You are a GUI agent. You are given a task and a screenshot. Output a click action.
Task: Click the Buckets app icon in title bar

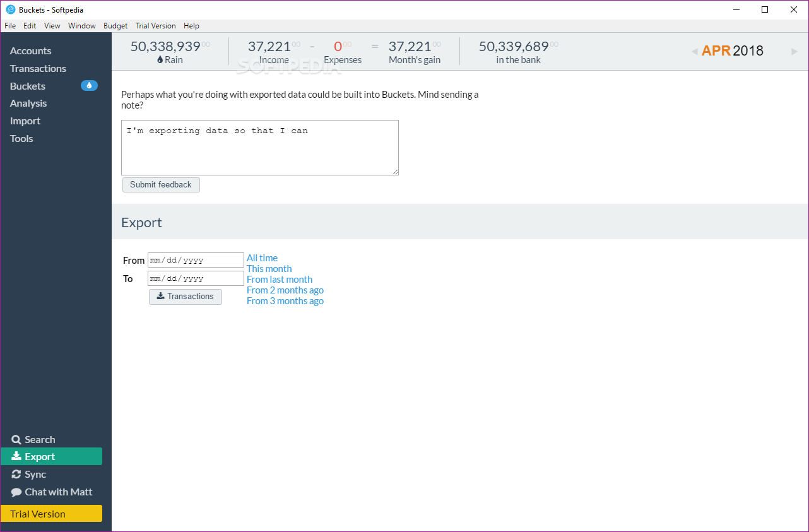click(11, 9)
